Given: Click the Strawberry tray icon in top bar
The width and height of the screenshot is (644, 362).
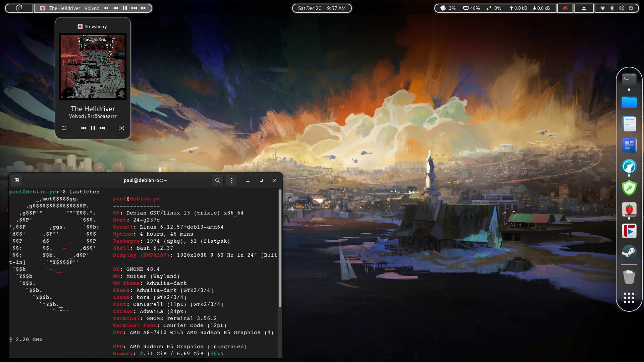Looking at the screenshot, I should coord(565,8).
